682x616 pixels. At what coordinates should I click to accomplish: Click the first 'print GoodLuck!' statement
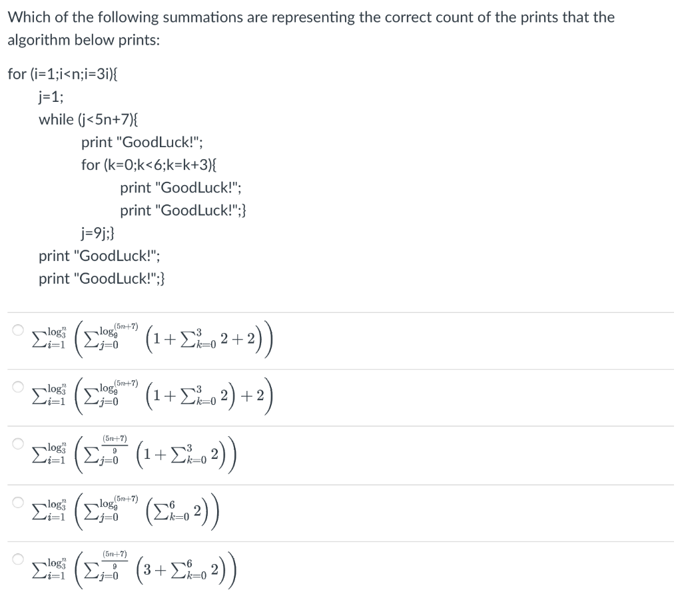pos(142,142)
